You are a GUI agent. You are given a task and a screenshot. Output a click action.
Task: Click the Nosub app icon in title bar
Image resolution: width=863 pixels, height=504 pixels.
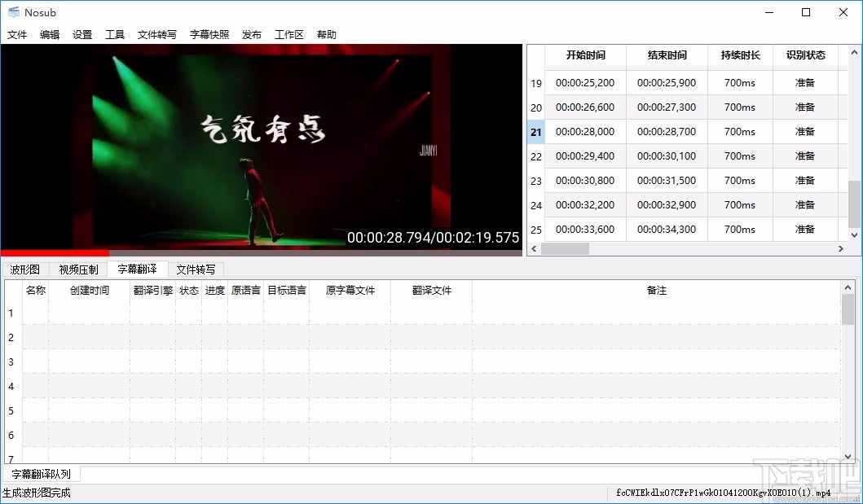point(14,12)
